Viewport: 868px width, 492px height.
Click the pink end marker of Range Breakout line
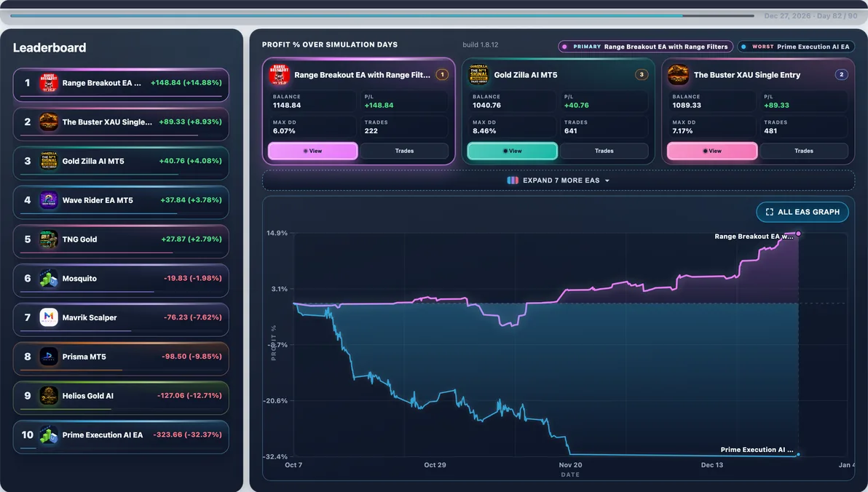pyautogui.click(x=798, y=234)
